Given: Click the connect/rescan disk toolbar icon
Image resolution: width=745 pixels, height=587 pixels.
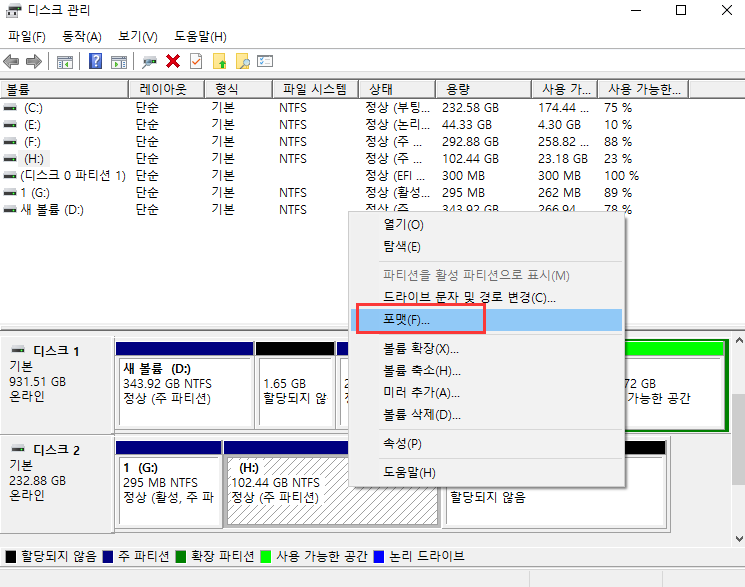Looking at the screenshot, I should pos(149,62).
